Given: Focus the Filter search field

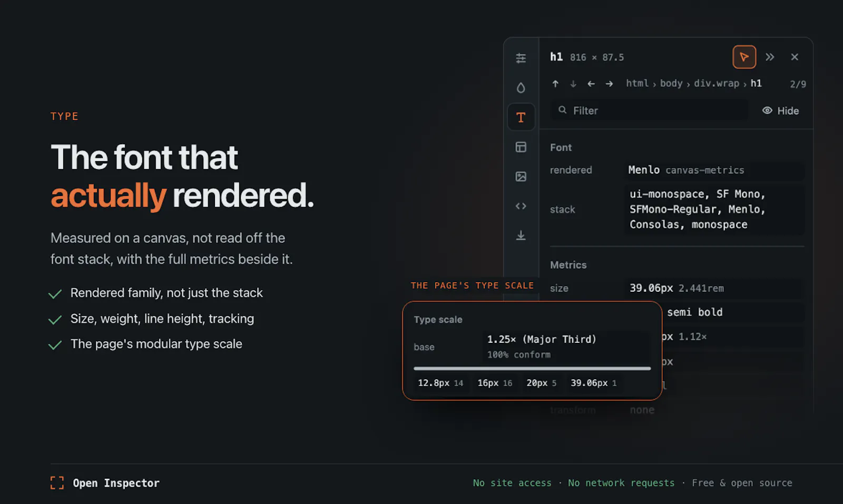Looking at the screenshot, I should (650, 111).
